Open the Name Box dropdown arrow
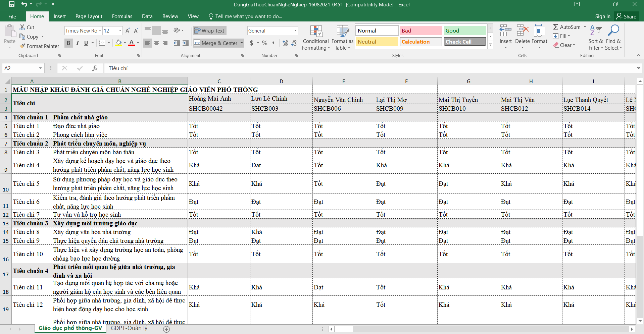 [40, 68]
